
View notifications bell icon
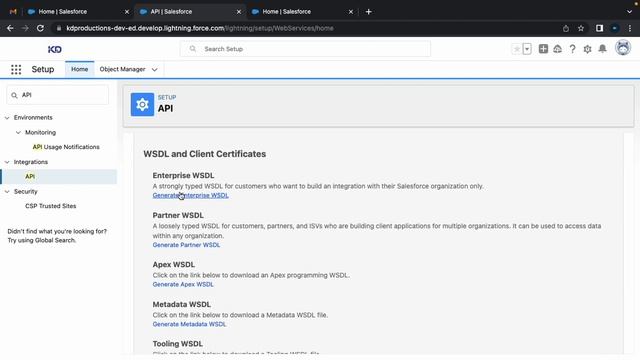[602, 49]
